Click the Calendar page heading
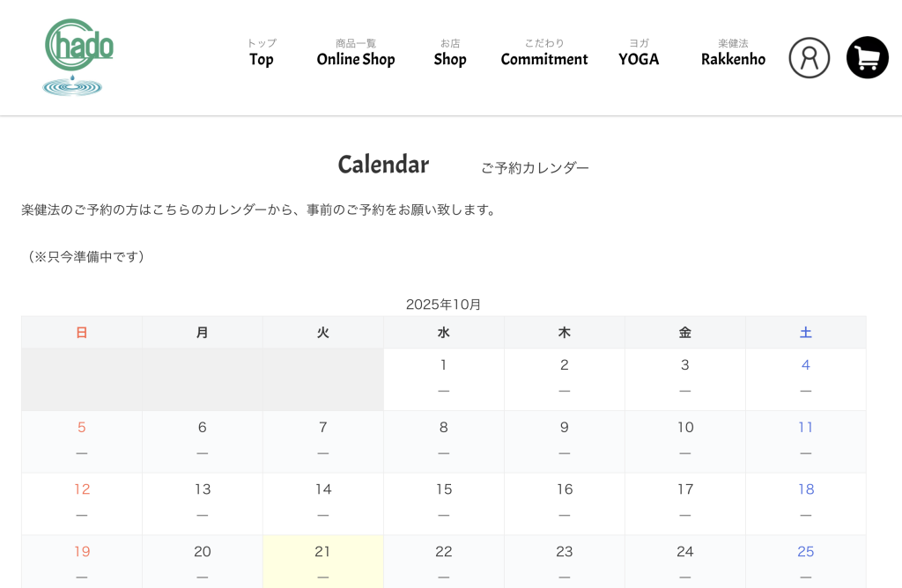Viewport: 902px width, 588px height. pyautogui.click(x=383, y=165)
